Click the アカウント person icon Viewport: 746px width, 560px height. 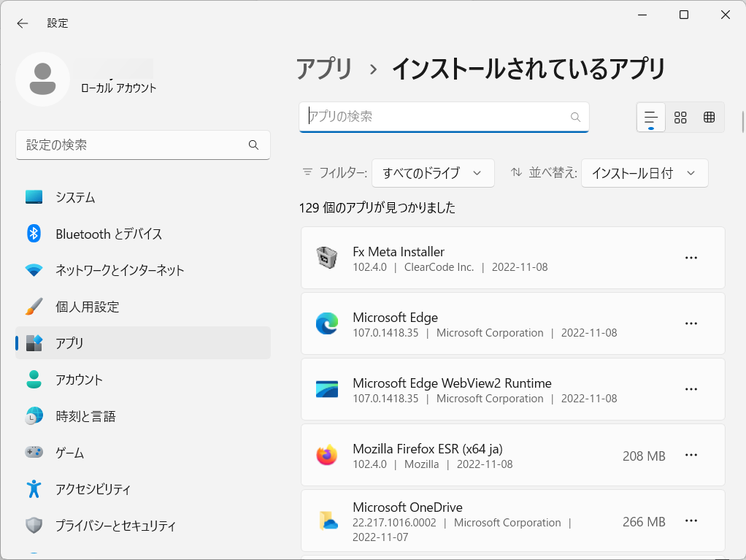coord(34,380)
